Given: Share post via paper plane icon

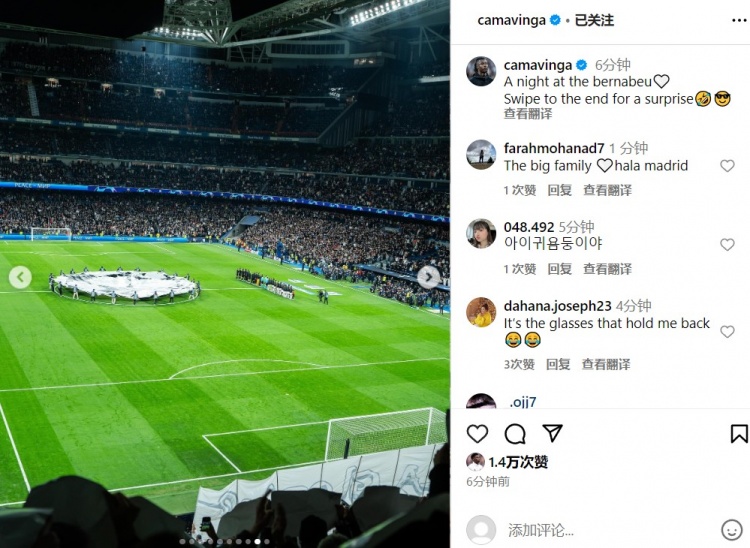Looking at the screenshot, I should 552,433.
